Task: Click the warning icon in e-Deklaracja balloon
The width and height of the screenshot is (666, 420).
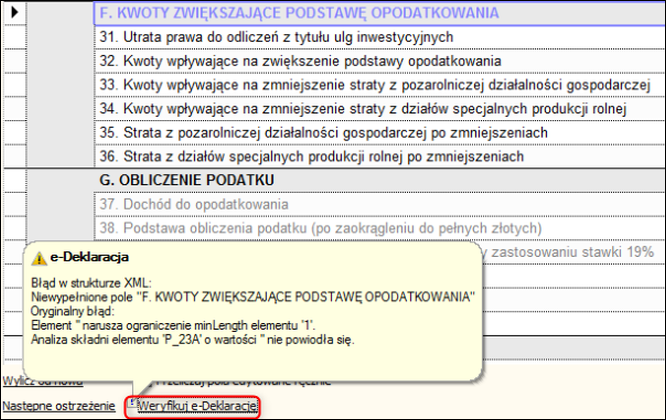Action: [39, 258]
